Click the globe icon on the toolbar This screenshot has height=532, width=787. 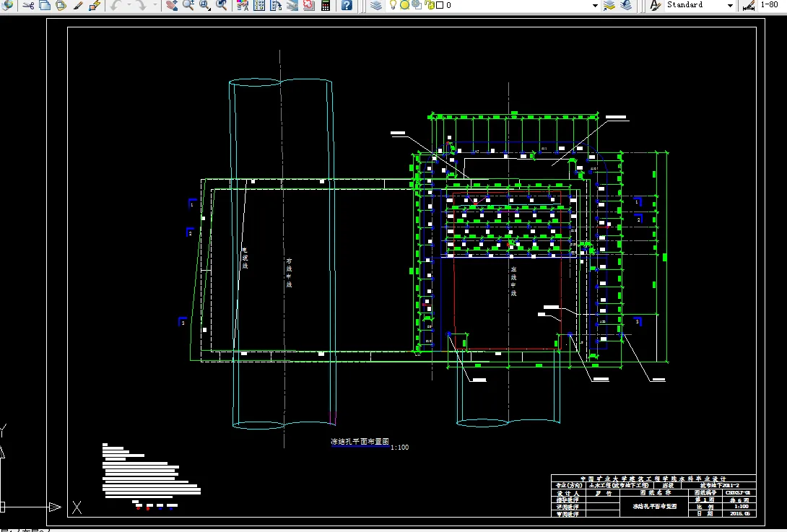tap(7, 5)
